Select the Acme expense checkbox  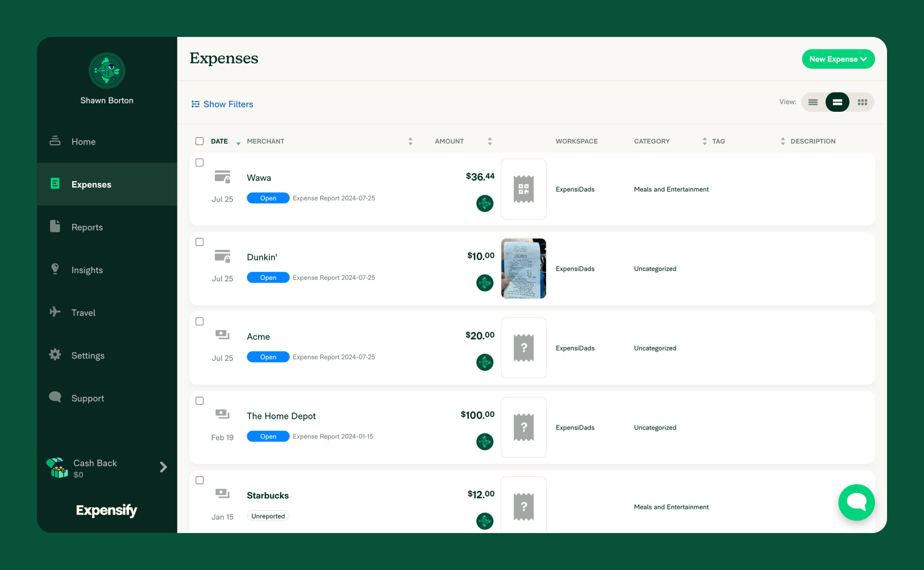(x=200, y=321)
